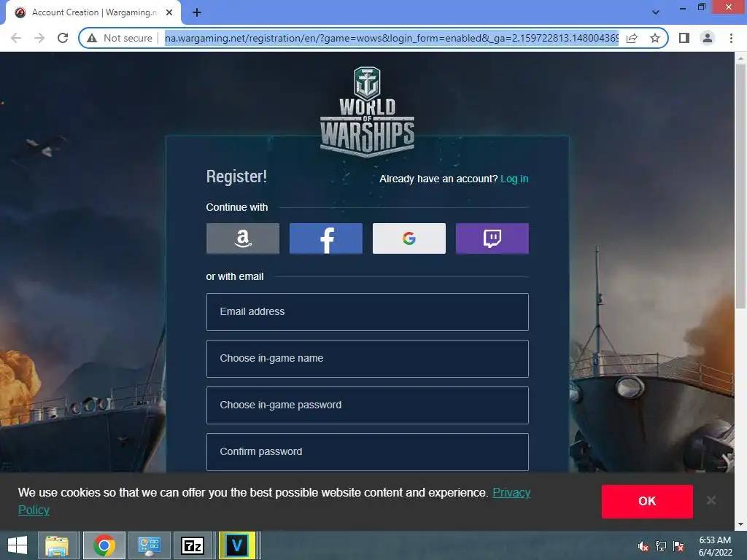Open 7-Zip from the taskbar
This screenshot has width=747, height=560.
[193, 545]
